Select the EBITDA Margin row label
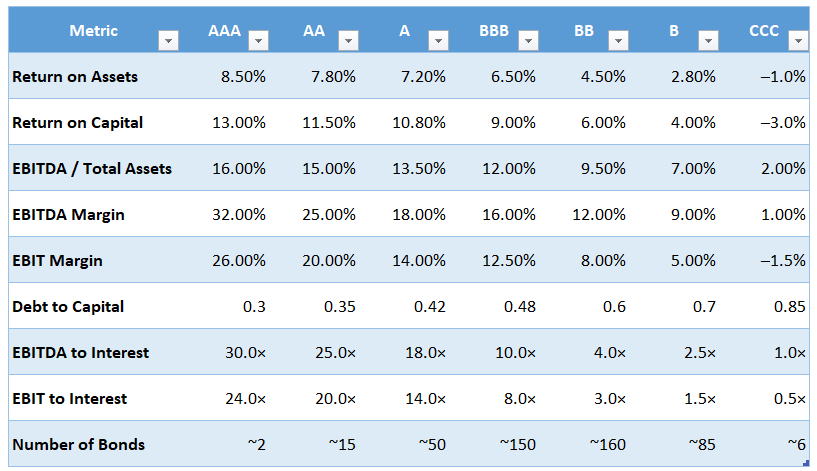The width and height of the screenshot is (817, 471). click(68, 214)
